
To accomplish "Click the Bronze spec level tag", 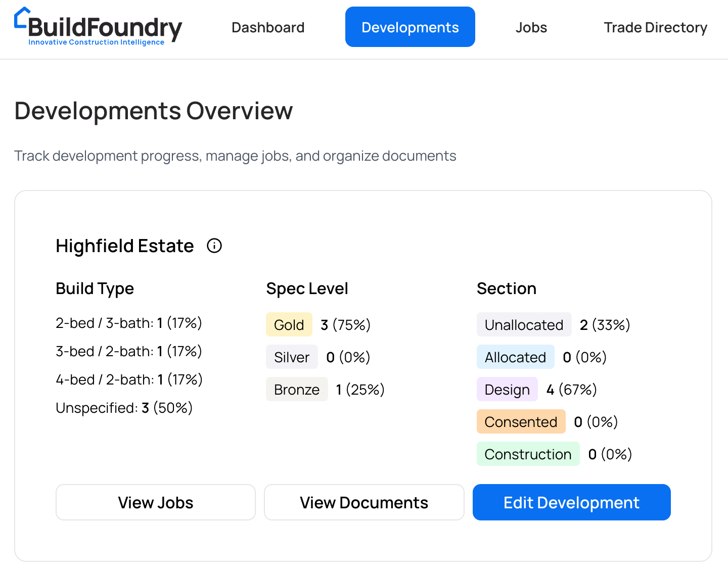I will pos(297,390).
